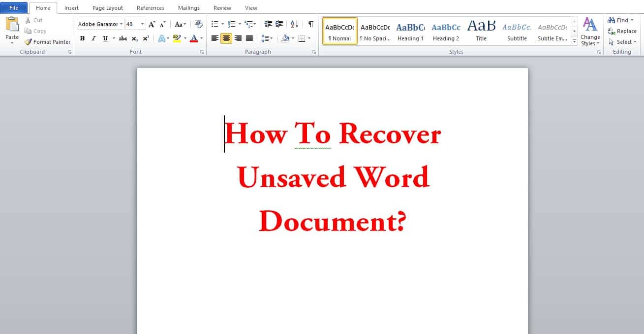The height and width of the screenshot is (334, 644).
Task: Select the Format Painter tool
Action: pyautogui.click(x=47, y=42)
